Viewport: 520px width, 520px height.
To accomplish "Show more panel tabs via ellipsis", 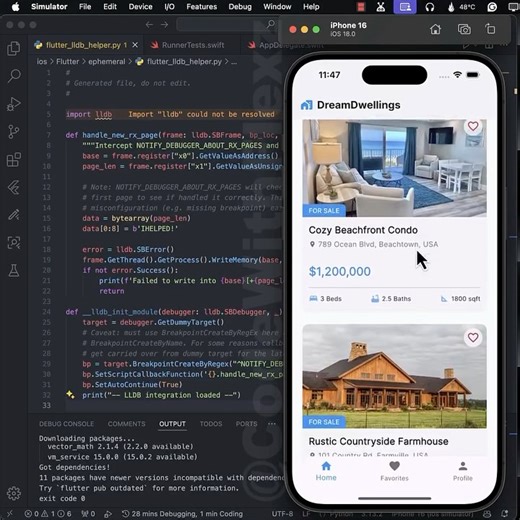I will [x=272, y=424].
